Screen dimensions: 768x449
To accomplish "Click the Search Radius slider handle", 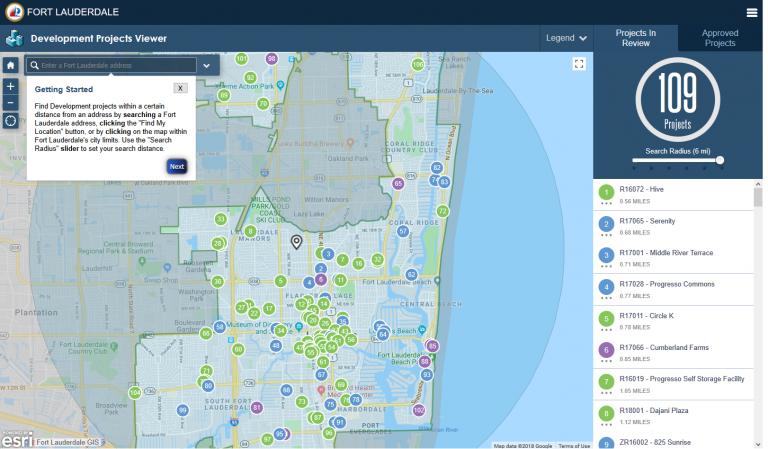I will [x=720, y=160].
